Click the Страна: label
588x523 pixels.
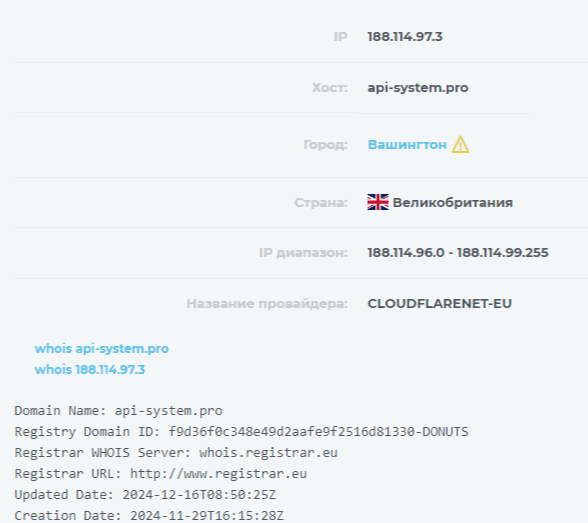tap(321, 202)
